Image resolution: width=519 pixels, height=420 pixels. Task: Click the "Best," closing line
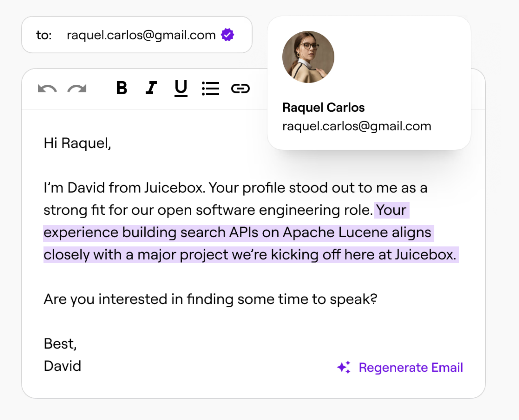(60, 344)
